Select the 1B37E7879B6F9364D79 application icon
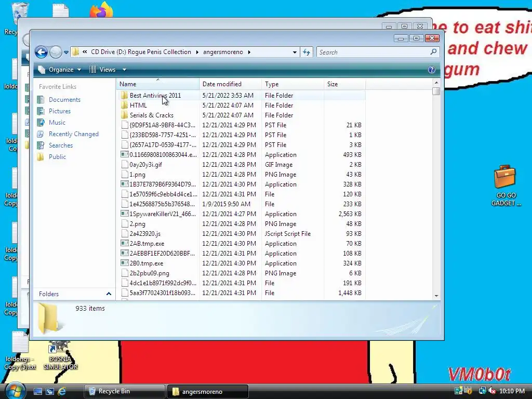The height and width of the screenshot is (399, 532). pos(125,184)
